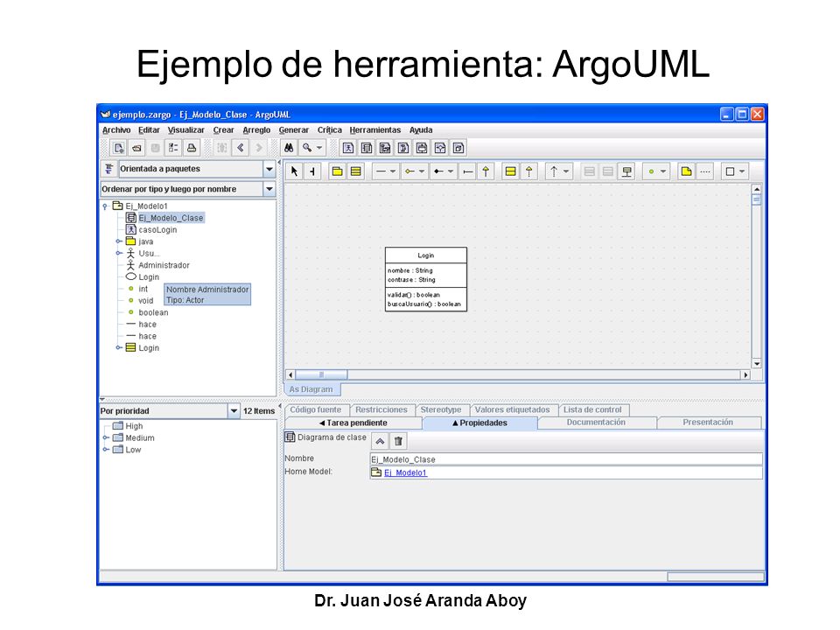This screenshot has width=840, height=630.
Task: Open the Datatype green dot tool dropdown
Action: tap(663, 171)
